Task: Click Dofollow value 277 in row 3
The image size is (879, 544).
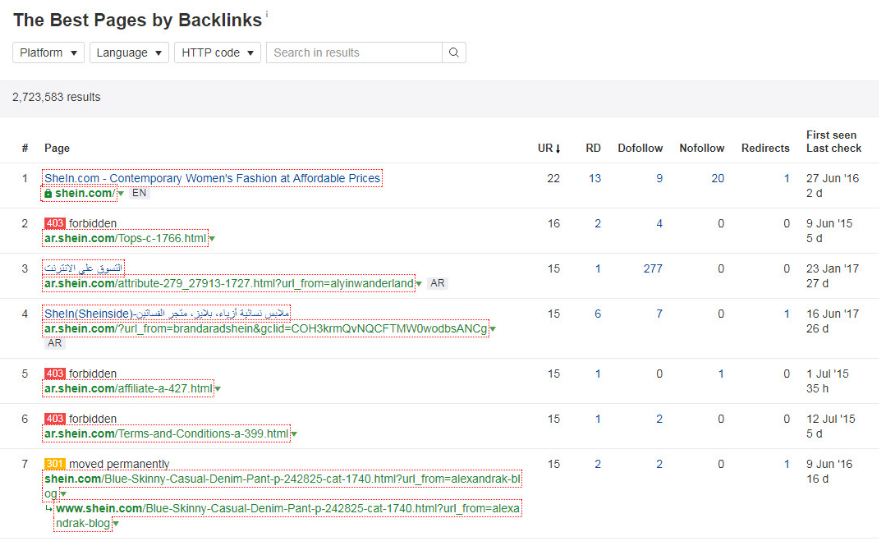Action: pyautogui.click(x=653, y=269)
